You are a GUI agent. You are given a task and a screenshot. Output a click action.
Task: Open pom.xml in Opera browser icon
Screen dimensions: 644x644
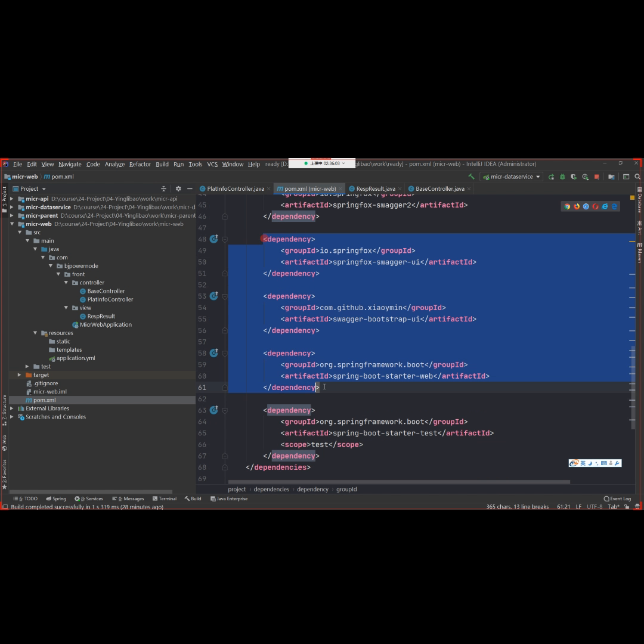(596, 206)
